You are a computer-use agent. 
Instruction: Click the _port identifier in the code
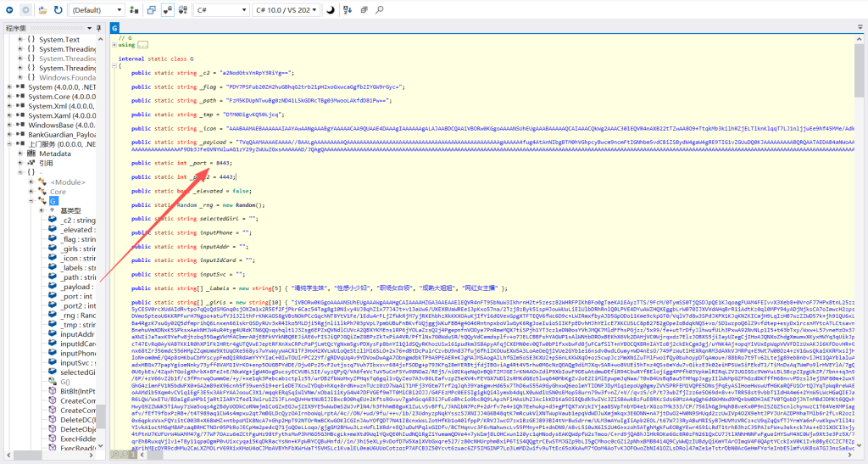[198, 163]
